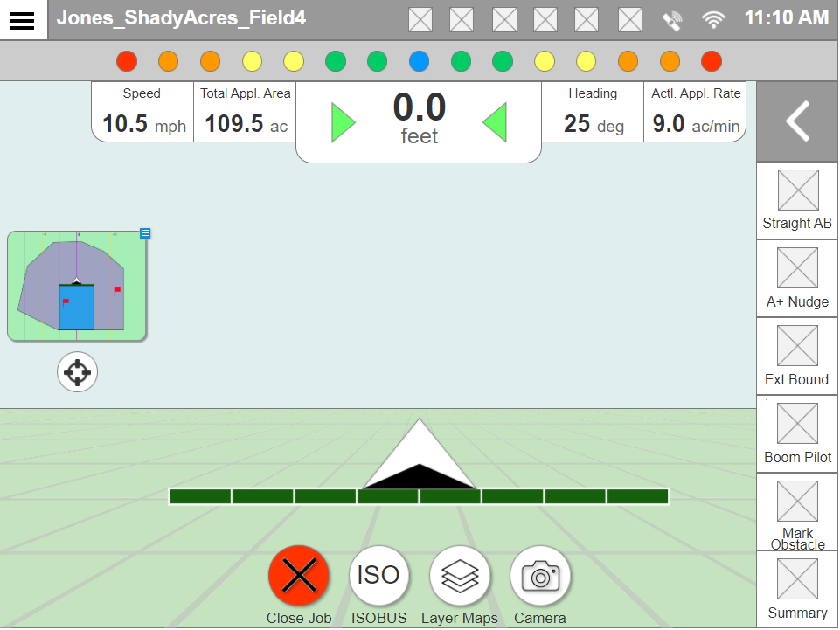Open the main hamburger menu

point(23,18)
